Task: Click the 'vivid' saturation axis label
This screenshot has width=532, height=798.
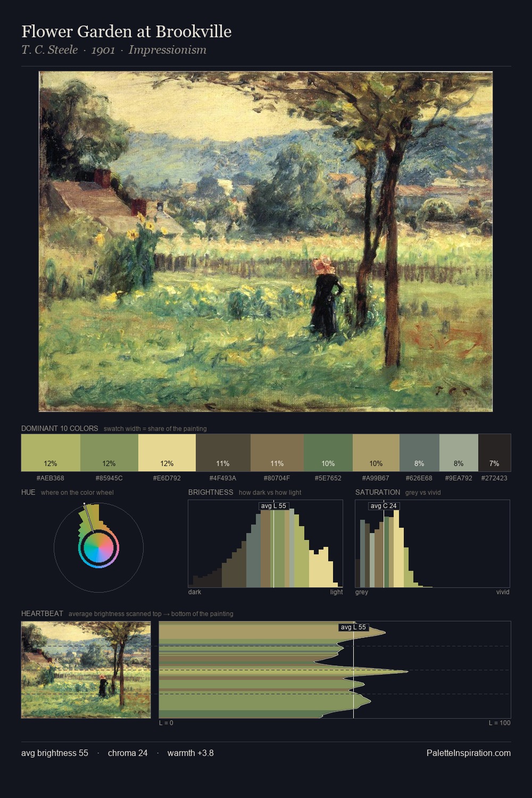Action: pyautogui.click(x=503, y=592)
